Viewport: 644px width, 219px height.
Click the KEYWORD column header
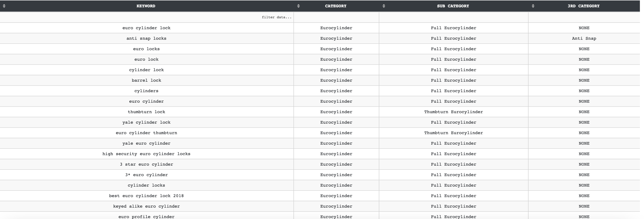(146, 6)
